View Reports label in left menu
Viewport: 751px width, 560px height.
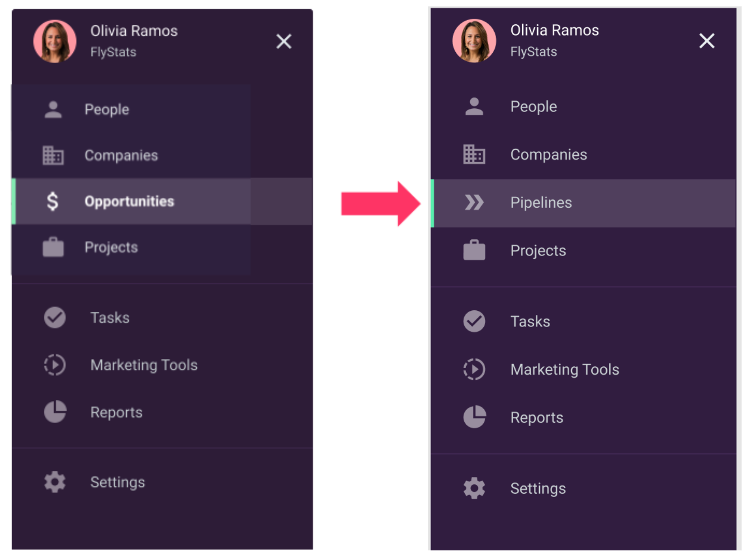coord(116,413)
